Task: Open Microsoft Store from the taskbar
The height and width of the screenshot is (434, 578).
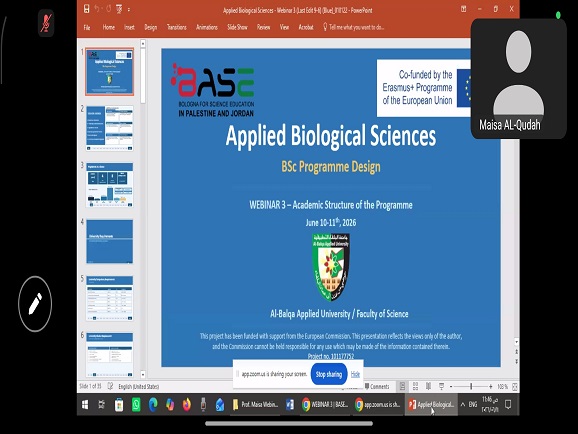Action: point(119,405)
